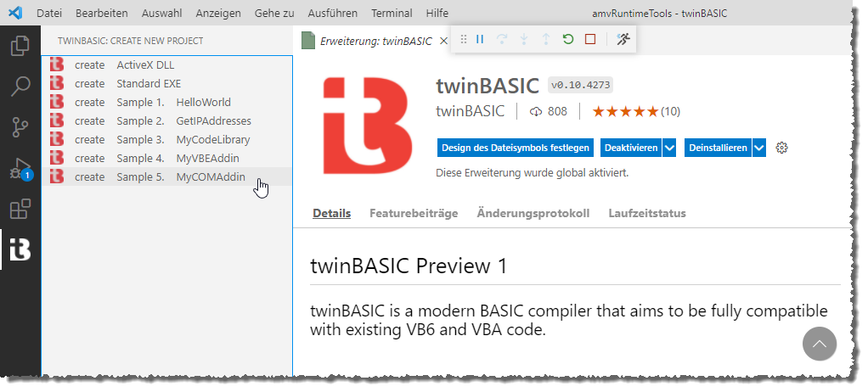Click the (10) ratings count
868x392 pixels.
[x=670, y=112]
